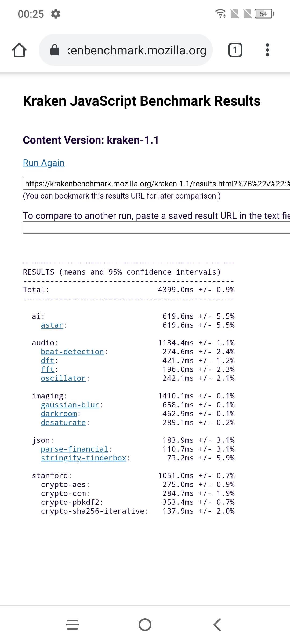Click the gaussian-blur test link
Viewport: 290px width, 644px height.
(x=70, y=405)
